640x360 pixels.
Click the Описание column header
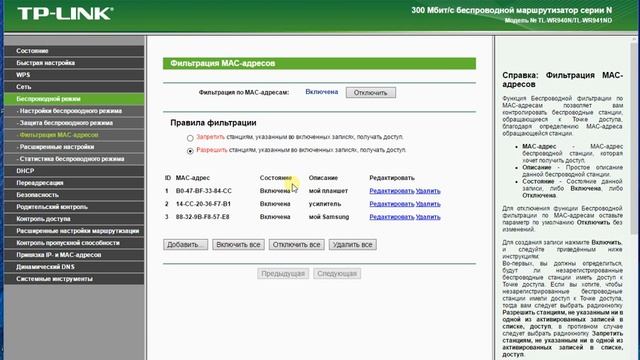coord(323,178)
